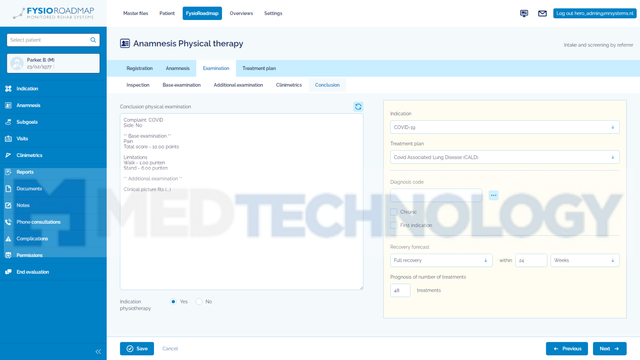Viewport: 640px width, 360px height.
Task: Click the Next button
Action: pos(609,349)
